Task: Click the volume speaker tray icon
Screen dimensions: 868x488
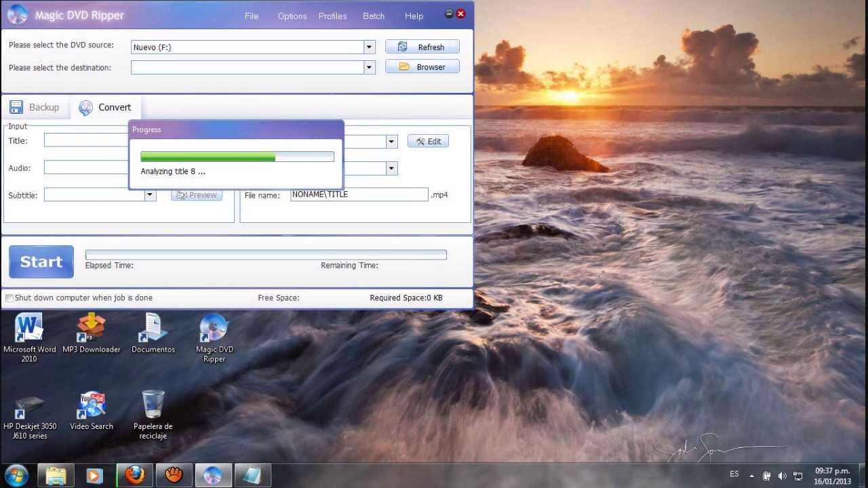Action: coord(783,476)
